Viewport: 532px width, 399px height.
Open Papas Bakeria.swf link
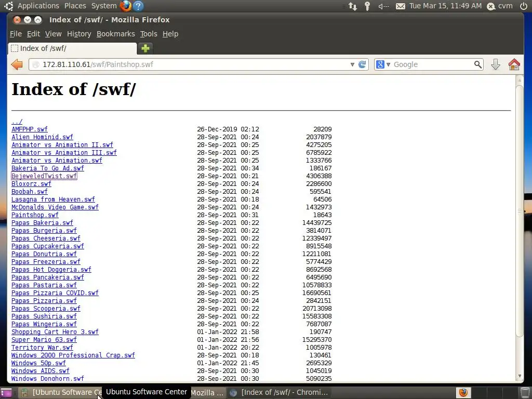(42, 223)
